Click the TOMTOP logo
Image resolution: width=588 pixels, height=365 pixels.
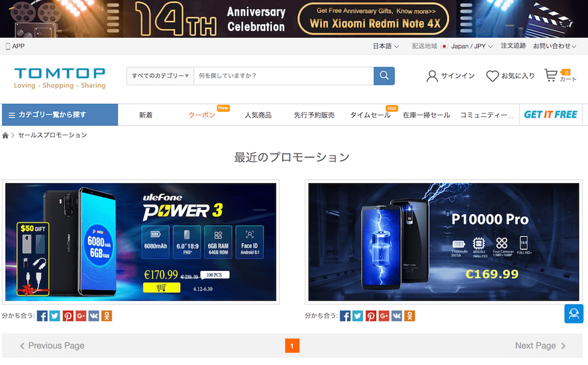(60, 78)
